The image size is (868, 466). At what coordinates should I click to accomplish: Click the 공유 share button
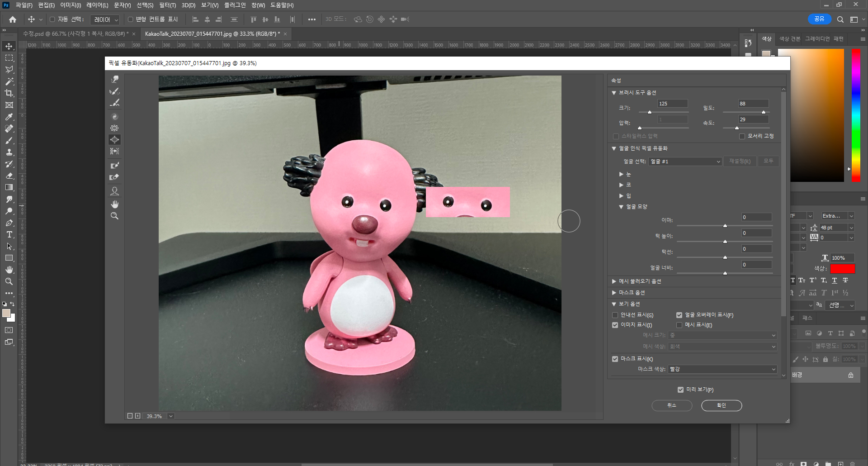(x=819, y=19)
